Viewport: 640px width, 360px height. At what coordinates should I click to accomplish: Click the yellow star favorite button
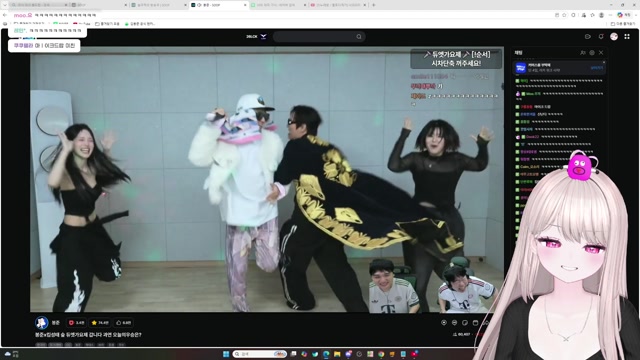coord(100,323)
